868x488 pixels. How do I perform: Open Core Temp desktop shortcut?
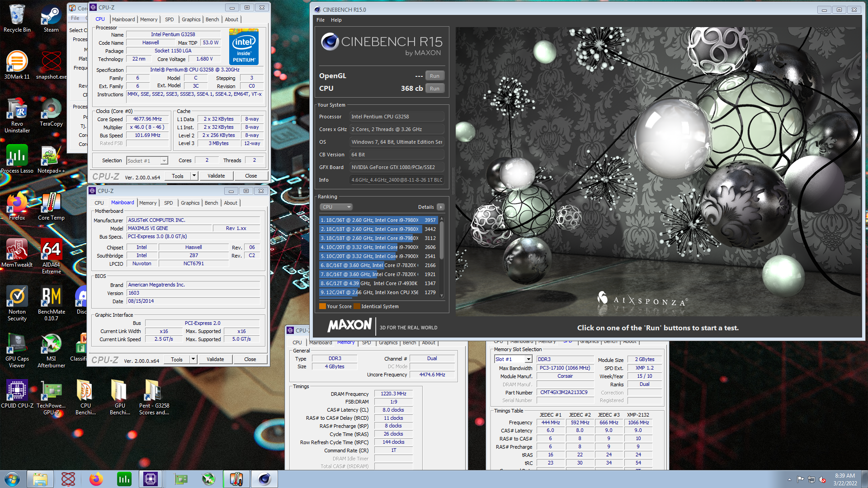pyautogui.click(x=51, y=206)
